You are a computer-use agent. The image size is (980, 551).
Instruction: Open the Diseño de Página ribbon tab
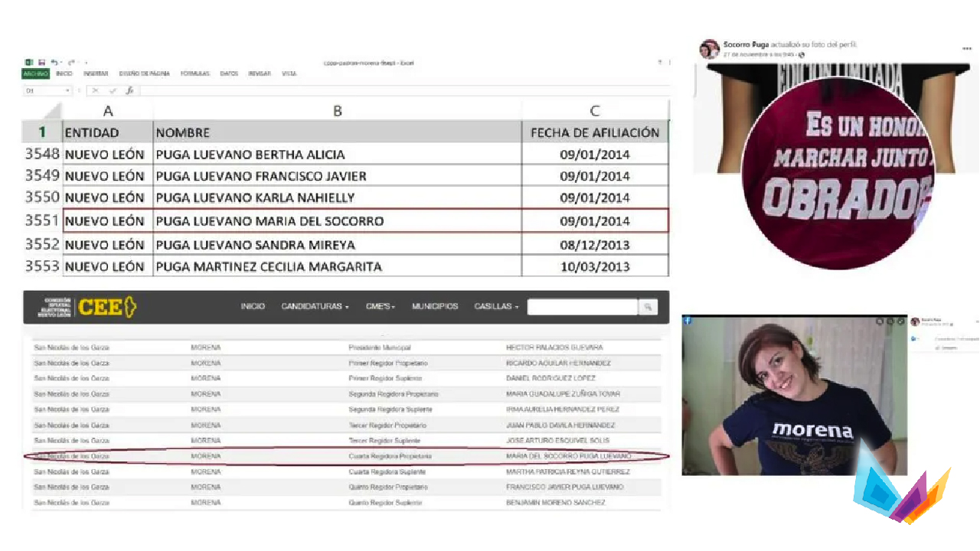click(x=145, y=74)
